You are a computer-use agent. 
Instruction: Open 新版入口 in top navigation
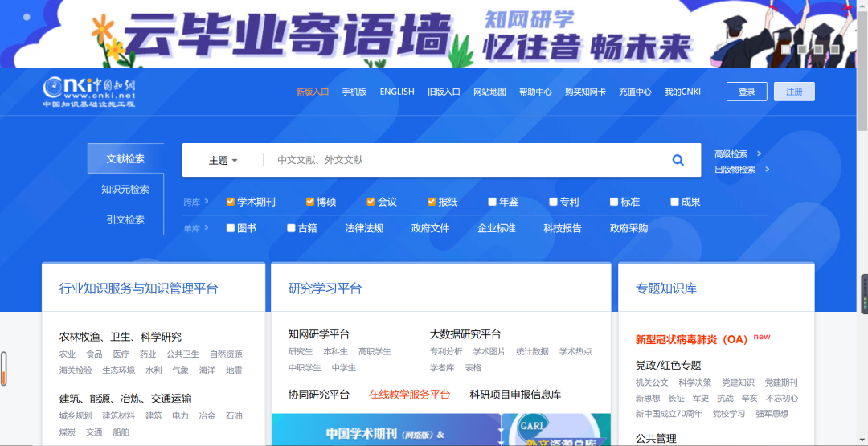coord(312,92)
